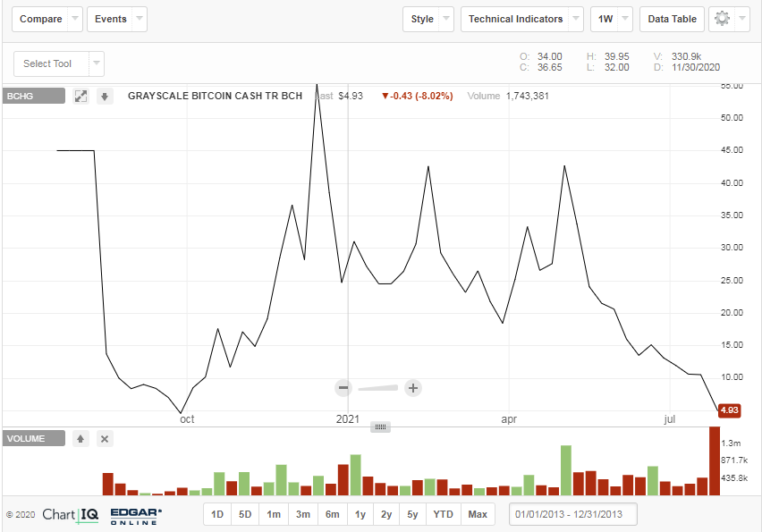
Task: Open the dropdown arrow beside the gear
Action: click(x=742, y=19)
